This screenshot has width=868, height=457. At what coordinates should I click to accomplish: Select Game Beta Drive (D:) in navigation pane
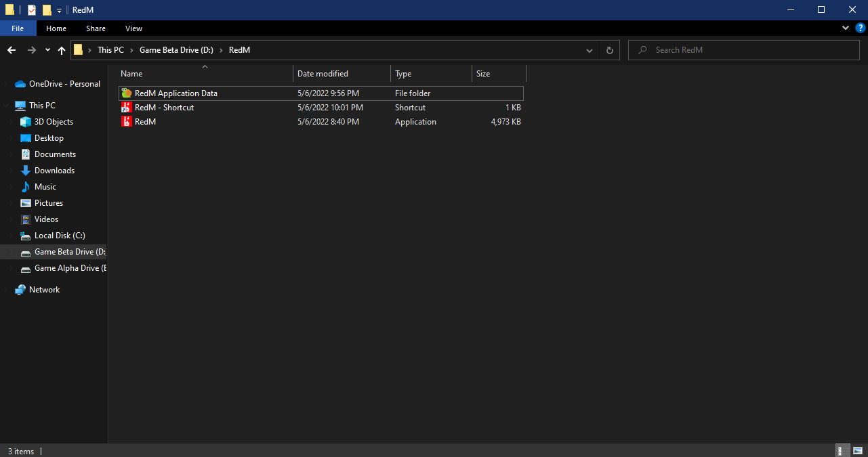click(x=54, y=252)
